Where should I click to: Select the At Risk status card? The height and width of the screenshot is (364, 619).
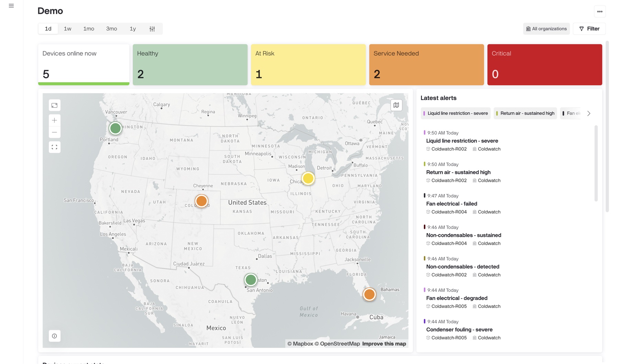pos(308,65)
